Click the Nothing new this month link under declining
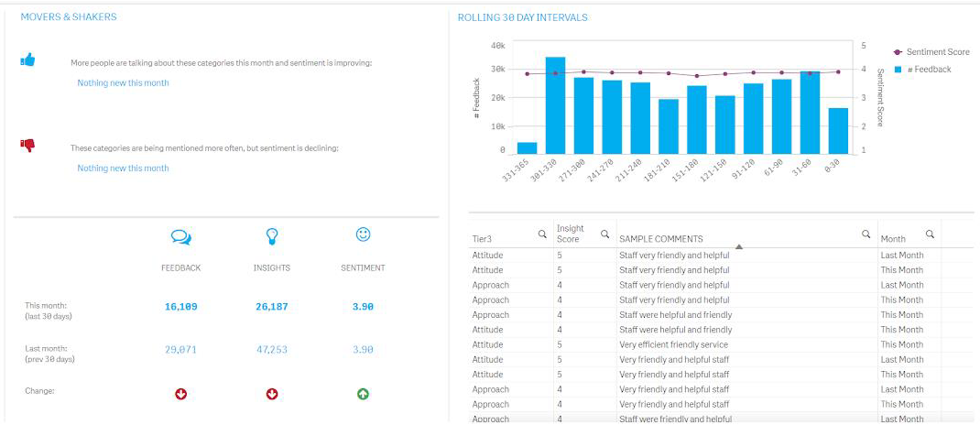The width and height of the screenshot is (980, 425). point(123,169)
